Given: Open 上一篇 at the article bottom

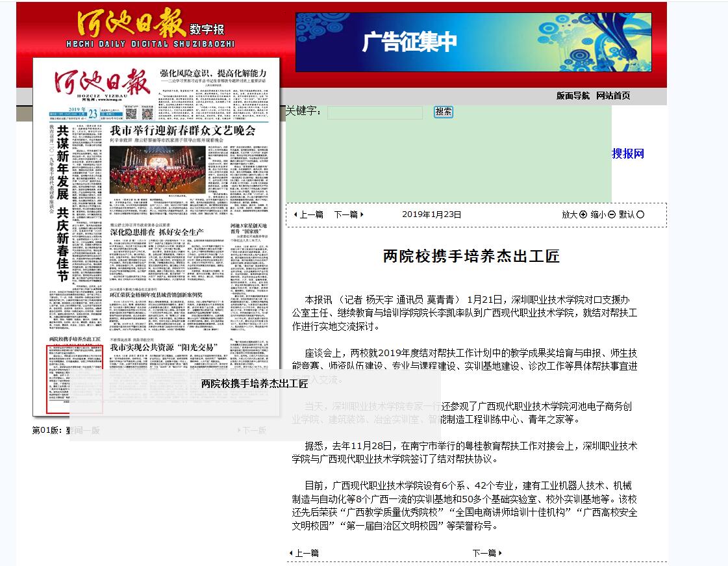Looking at the screenshot, I should [x=304, y=553].
